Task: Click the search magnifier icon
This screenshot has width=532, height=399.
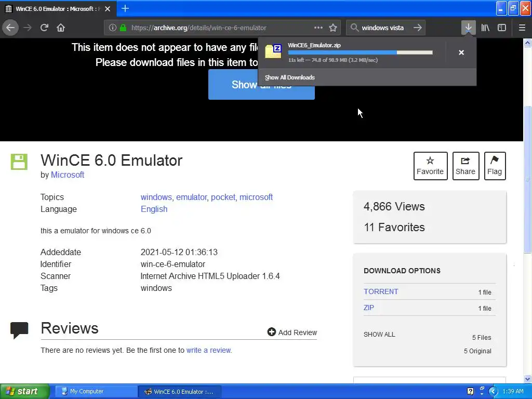Action: (354, 28)
